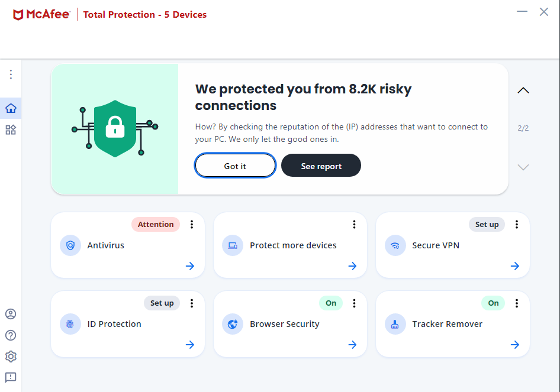560x392 pixels.
Task: Open the Settings gear icon
Action: coord(11,357)
